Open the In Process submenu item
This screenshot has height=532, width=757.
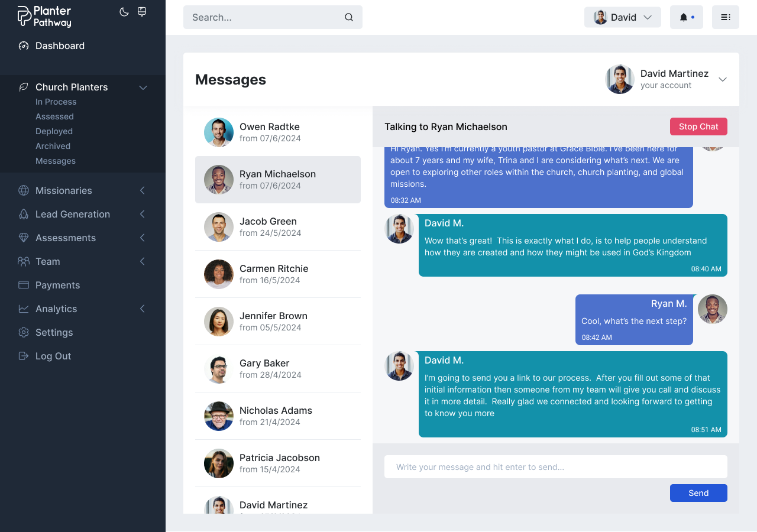[56, 102]
